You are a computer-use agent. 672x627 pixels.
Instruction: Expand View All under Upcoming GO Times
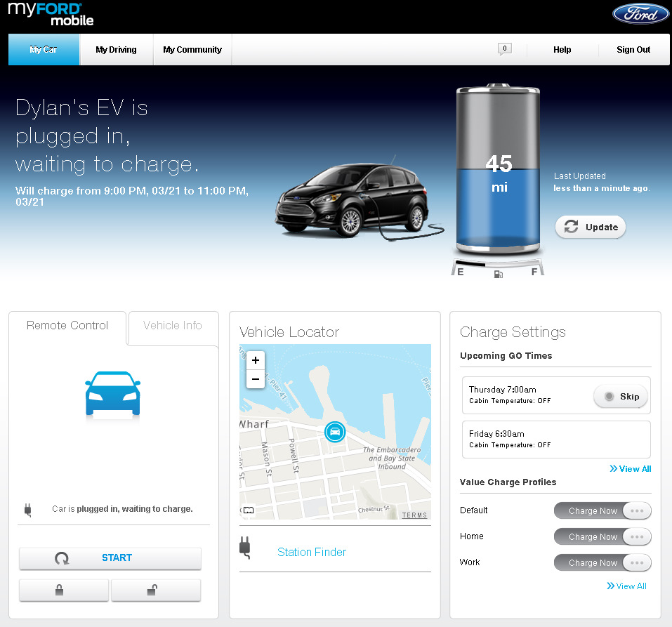tap(630, 468)
